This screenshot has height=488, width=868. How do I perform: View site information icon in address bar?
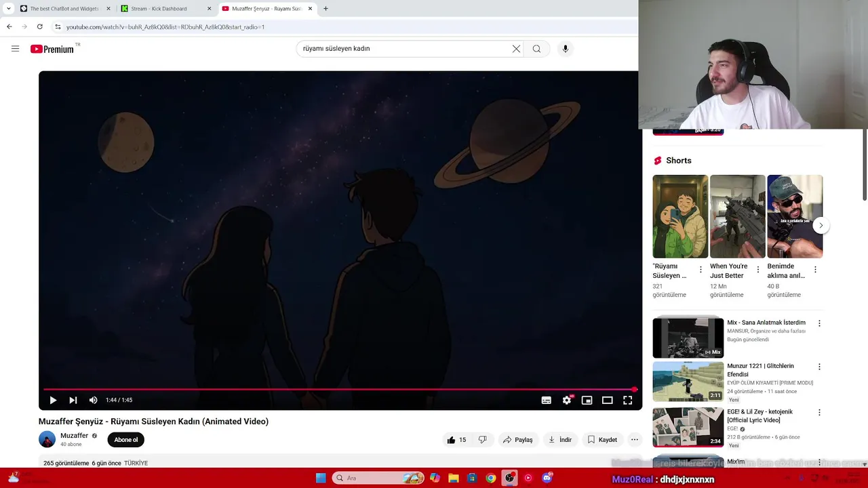[58, 26]
